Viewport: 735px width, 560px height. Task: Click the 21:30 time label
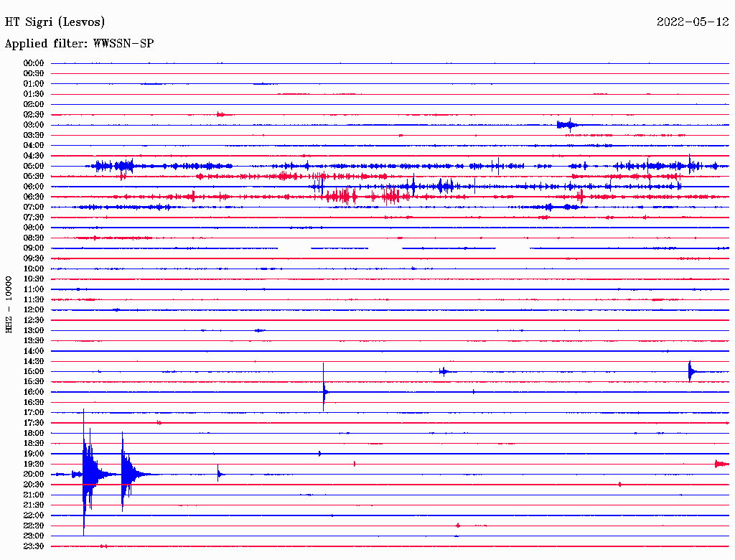(34, 505)
